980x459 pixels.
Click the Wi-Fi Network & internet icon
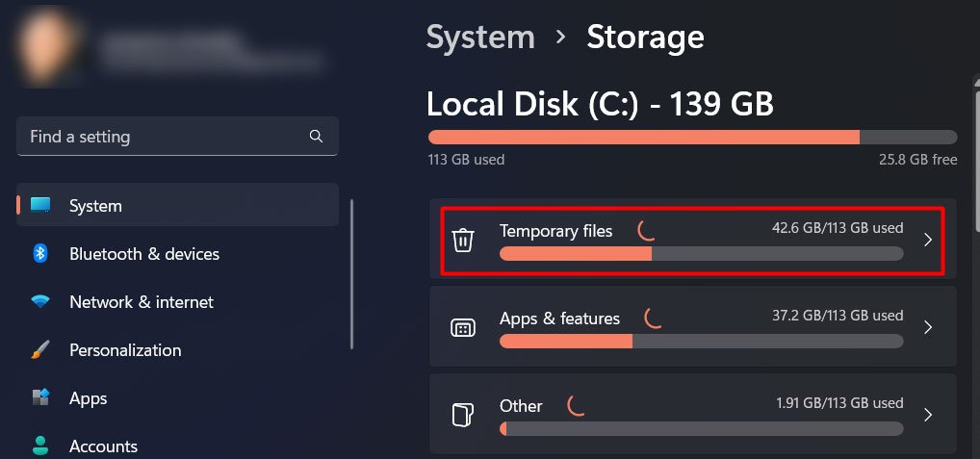(x=40, y=301)
